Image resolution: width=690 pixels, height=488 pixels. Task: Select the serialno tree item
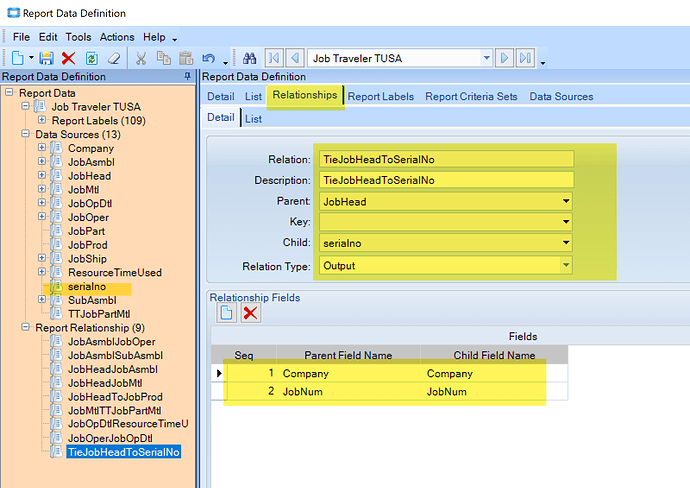pyautogui.click(x=87, y=287)
